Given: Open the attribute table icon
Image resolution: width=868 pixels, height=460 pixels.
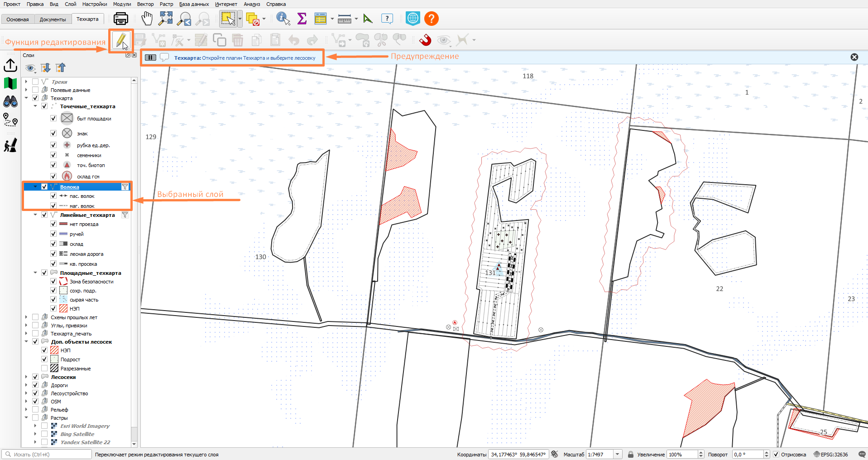Looking at the screenshot, I should coord(321,19).
